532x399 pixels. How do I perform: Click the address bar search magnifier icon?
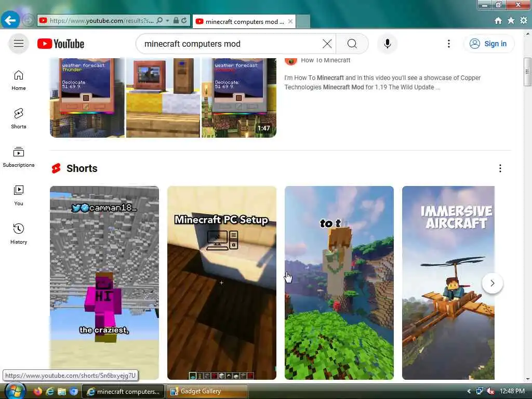point(159,20)
